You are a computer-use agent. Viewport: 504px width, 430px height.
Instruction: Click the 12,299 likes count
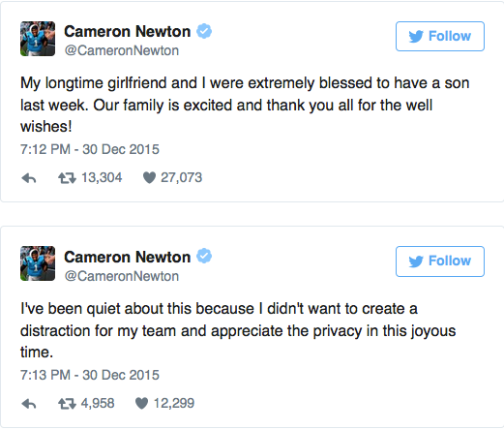point(174,403)
